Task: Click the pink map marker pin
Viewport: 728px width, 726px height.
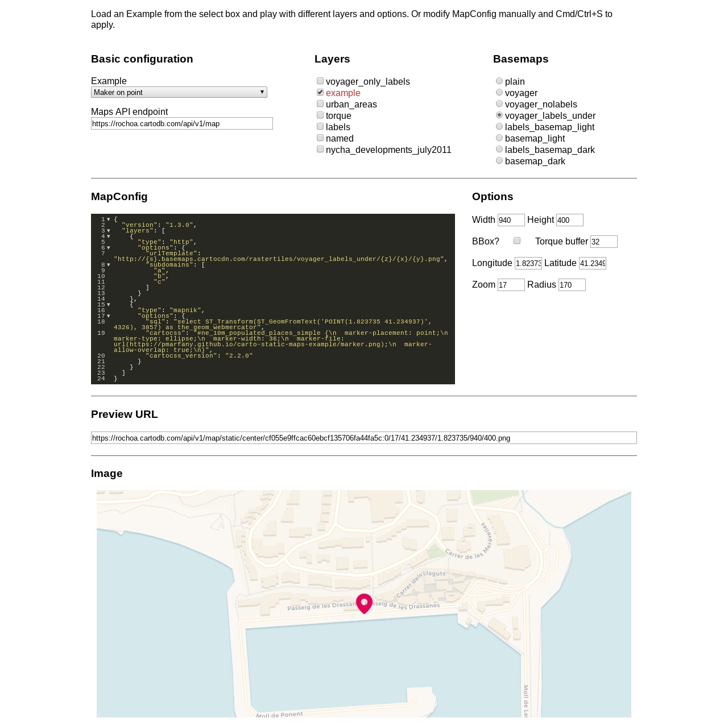Action: pos(364,604)
